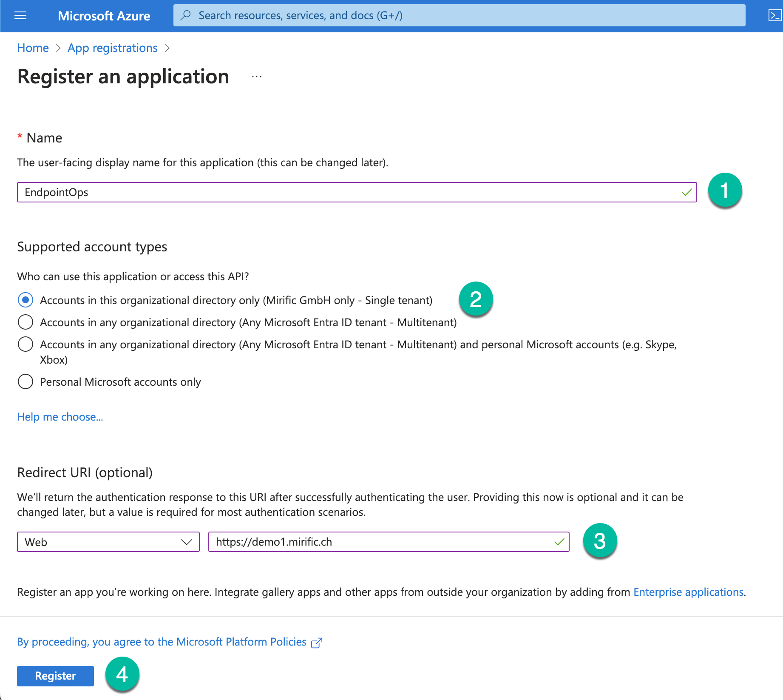Open the hamburger portal menu
The image size is (783, 700).
point(20,16)
